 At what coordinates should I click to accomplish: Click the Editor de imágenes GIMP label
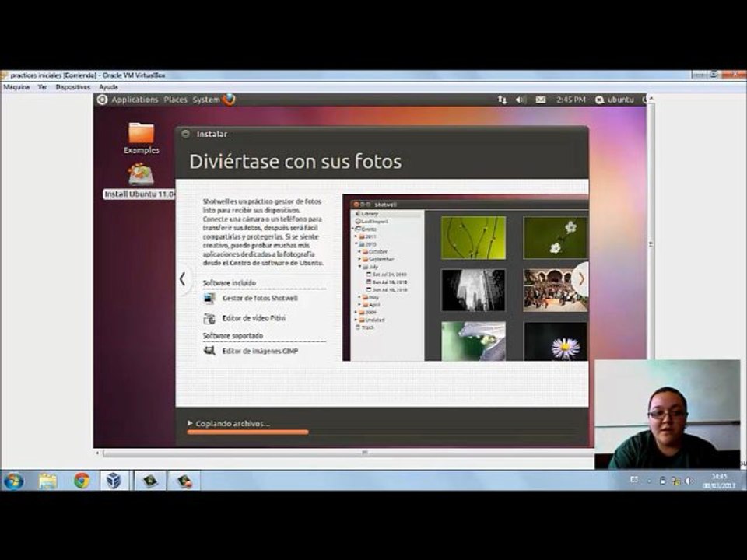pyautogui.click(x=260, y=351)
